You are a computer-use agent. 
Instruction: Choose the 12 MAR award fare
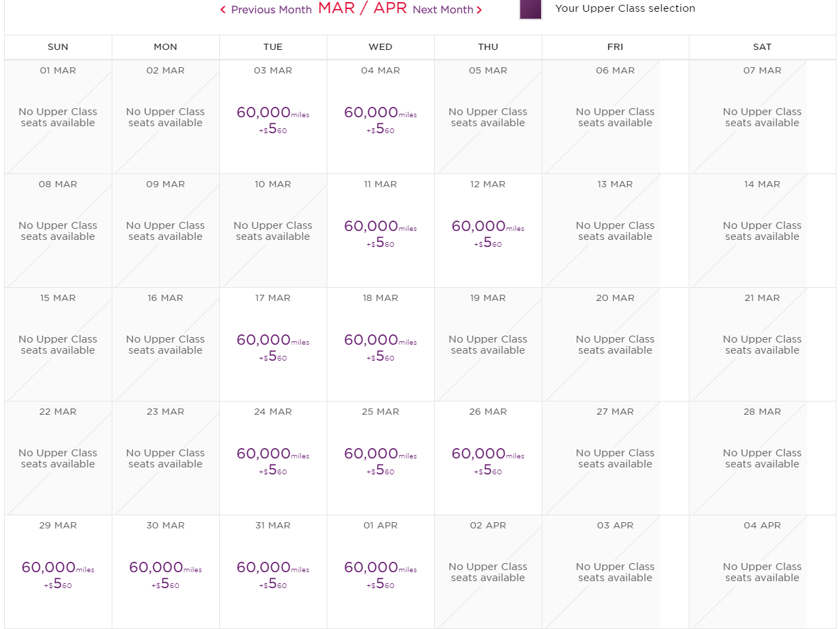(x=488, y=233)
